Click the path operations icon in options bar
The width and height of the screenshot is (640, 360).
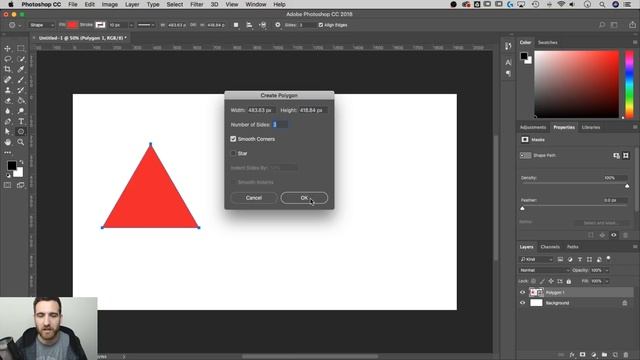point(236,25)
